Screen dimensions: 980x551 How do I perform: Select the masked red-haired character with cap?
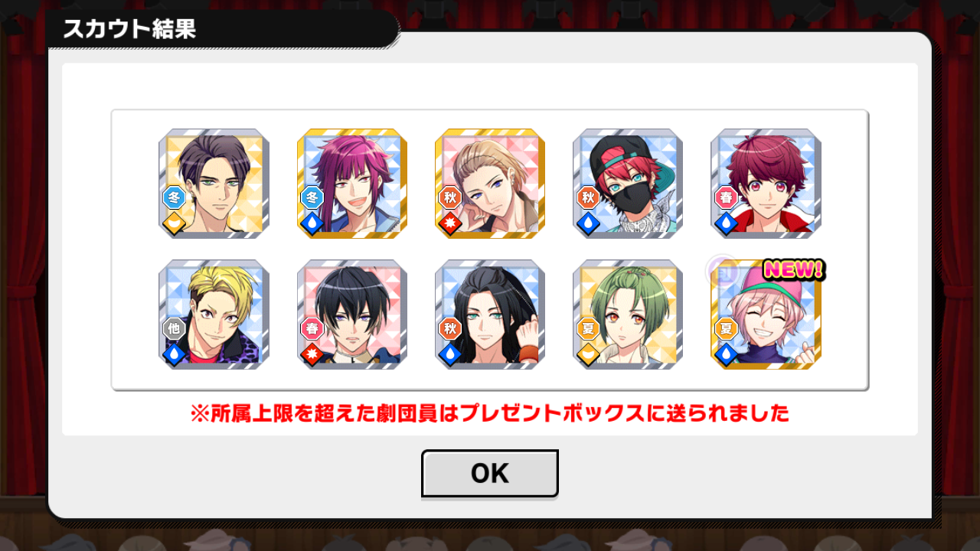(x=628, y=184)
